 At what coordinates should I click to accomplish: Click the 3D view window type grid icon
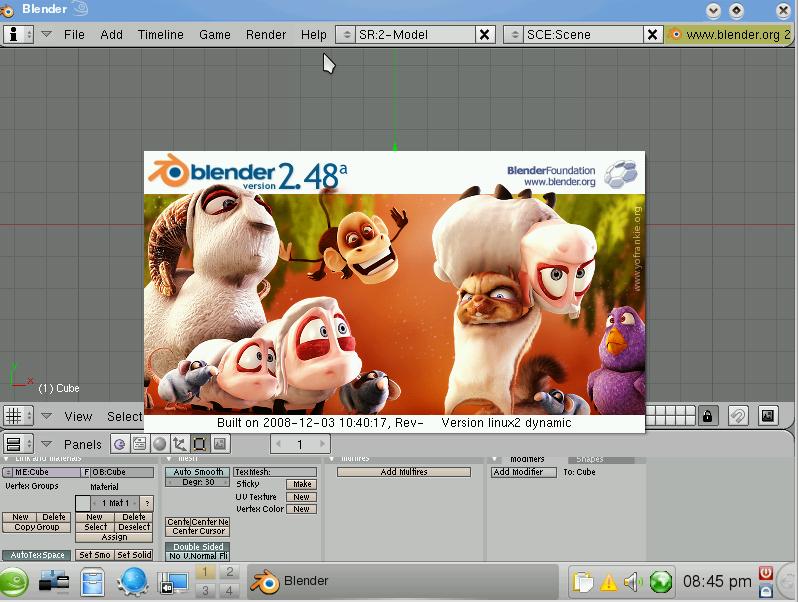coord(18,416)
